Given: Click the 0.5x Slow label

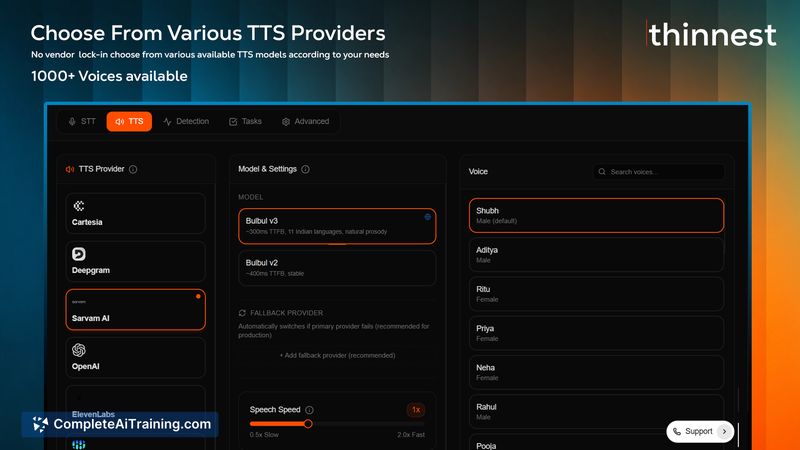Looking at the screenshot, I should (264, 435).
